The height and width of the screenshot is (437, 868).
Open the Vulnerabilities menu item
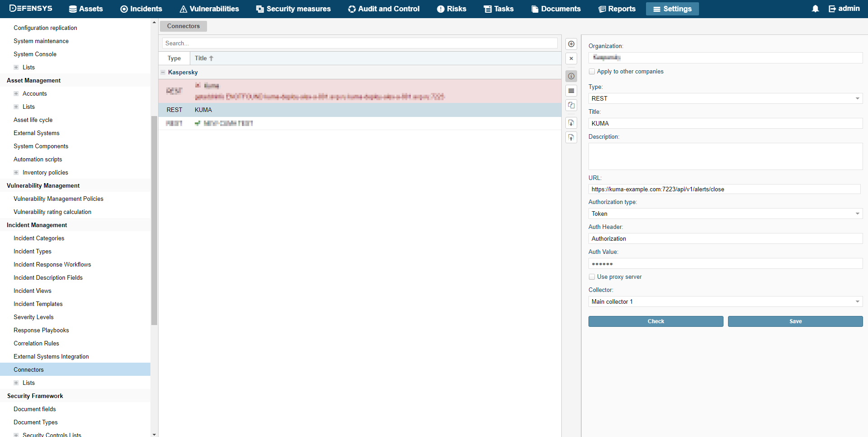coord(209,9)
